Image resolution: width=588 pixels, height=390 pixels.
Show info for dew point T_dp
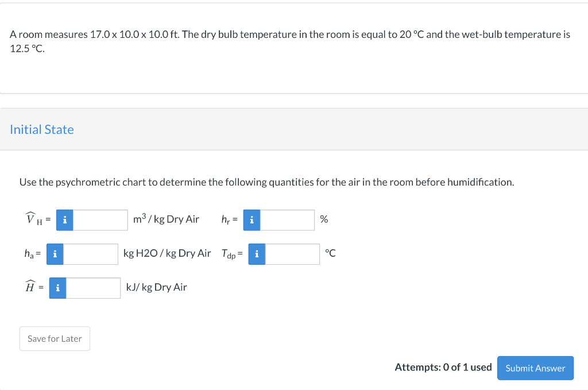[x=257, y=254]
